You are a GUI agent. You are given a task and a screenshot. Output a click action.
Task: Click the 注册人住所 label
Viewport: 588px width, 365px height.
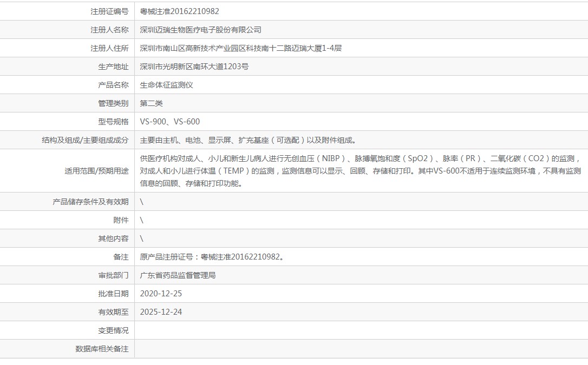tap(109, 48)
